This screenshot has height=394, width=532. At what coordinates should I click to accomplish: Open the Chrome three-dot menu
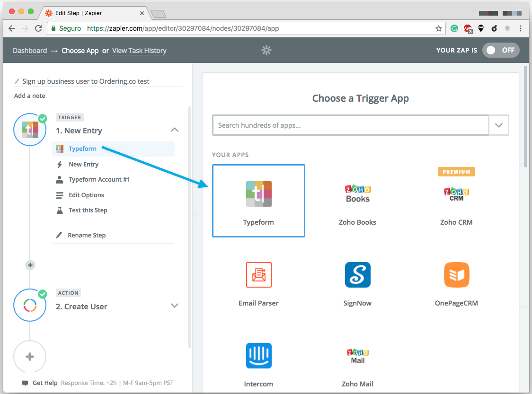[521, 28]
